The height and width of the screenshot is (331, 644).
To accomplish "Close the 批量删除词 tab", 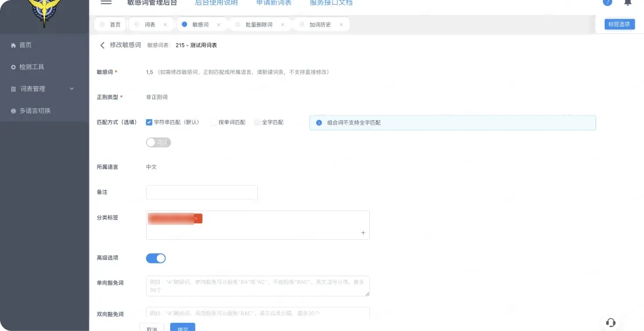I will [x=283, y=25].
